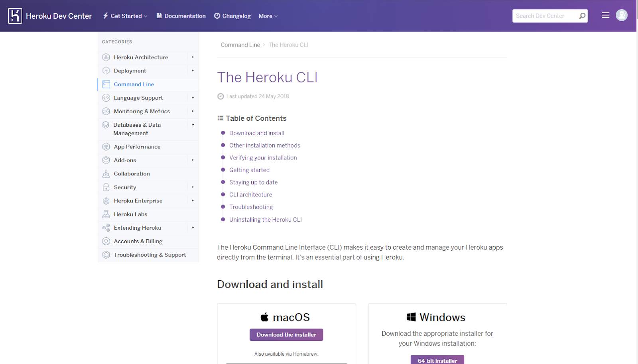Expand Databases & Data Management arrow

click(193, 125)
